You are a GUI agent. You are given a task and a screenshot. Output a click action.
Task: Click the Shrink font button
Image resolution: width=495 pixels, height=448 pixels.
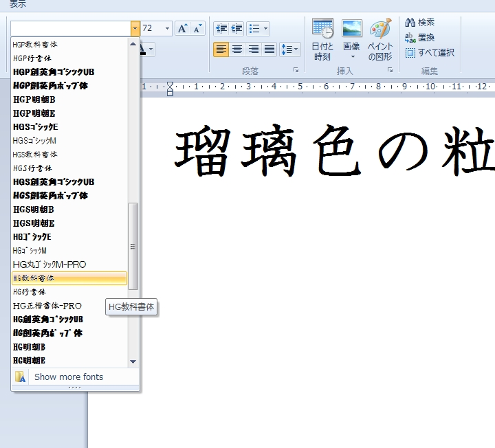tap(198, 28)
